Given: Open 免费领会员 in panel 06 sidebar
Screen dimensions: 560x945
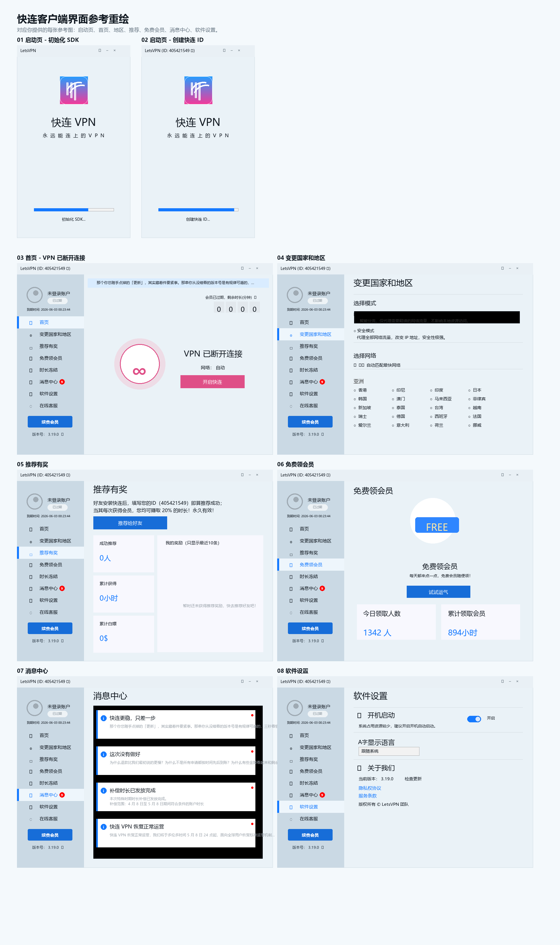Looking at the screenshot, I should (x=311, y=564).
